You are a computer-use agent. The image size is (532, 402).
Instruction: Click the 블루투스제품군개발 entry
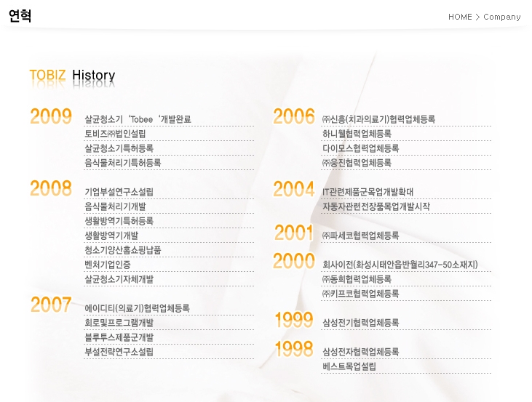coord(119,337)
